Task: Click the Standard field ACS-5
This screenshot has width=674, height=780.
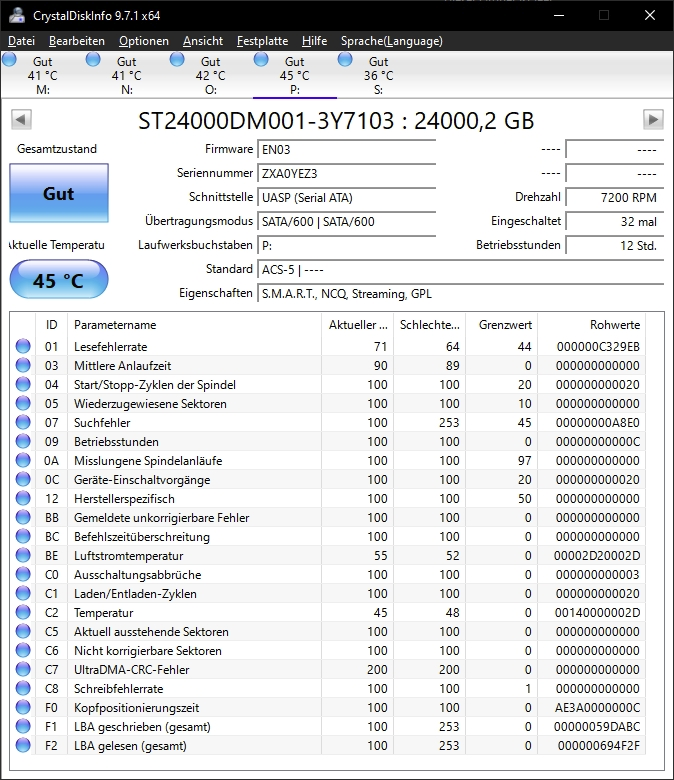Action: click(461, 270)
